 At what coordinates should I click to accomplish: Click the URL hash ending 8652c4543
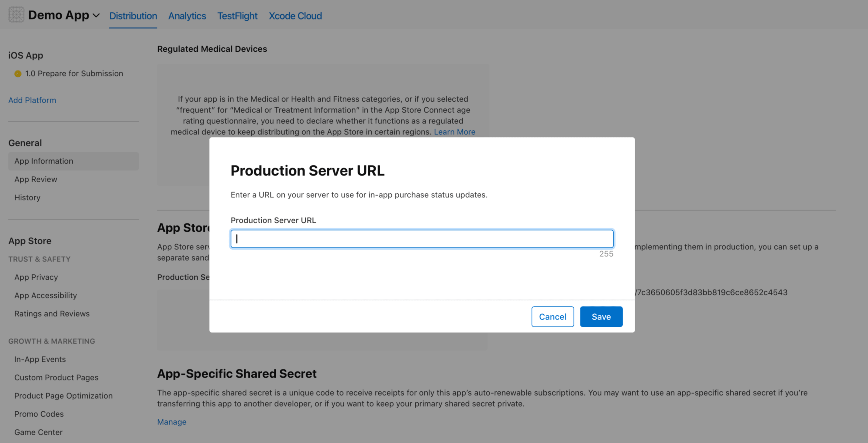pos(711,292)
